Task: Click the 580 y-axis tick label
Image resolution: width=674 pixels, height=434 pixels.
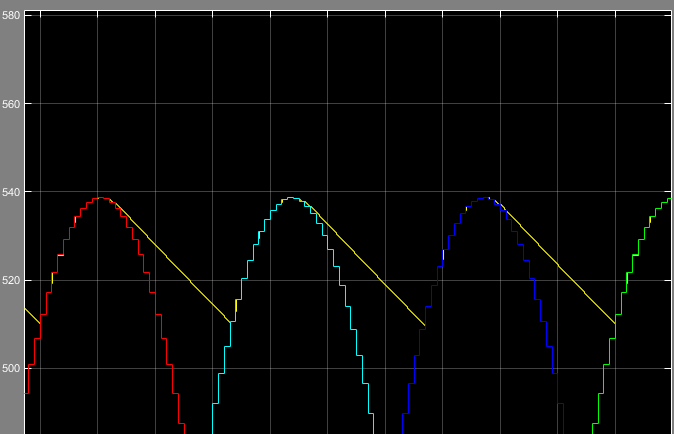Action: pos(11,15)
